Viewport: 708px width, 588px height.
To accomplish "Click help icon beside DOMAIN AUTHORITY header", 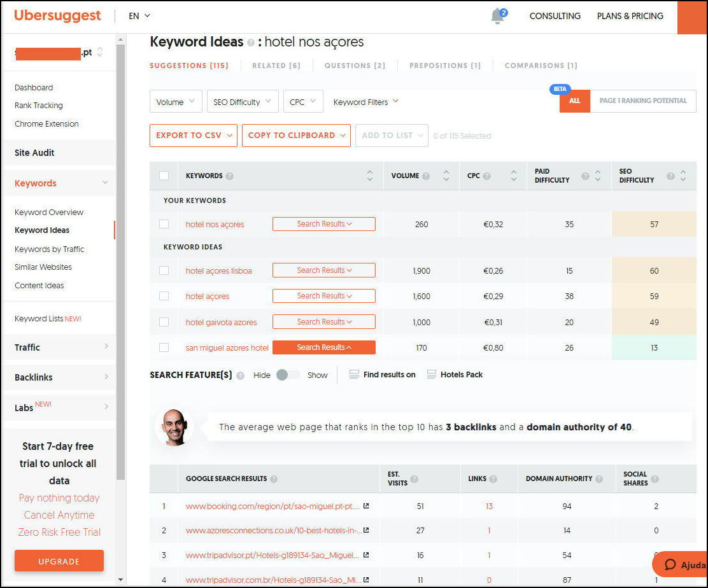I will click(598, 479).
